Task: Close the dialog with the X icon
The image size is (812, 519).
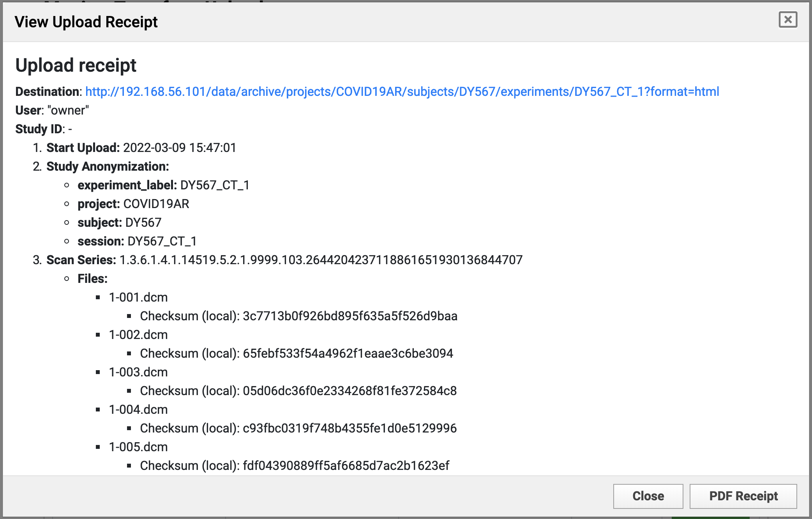Action: (787, 19)
